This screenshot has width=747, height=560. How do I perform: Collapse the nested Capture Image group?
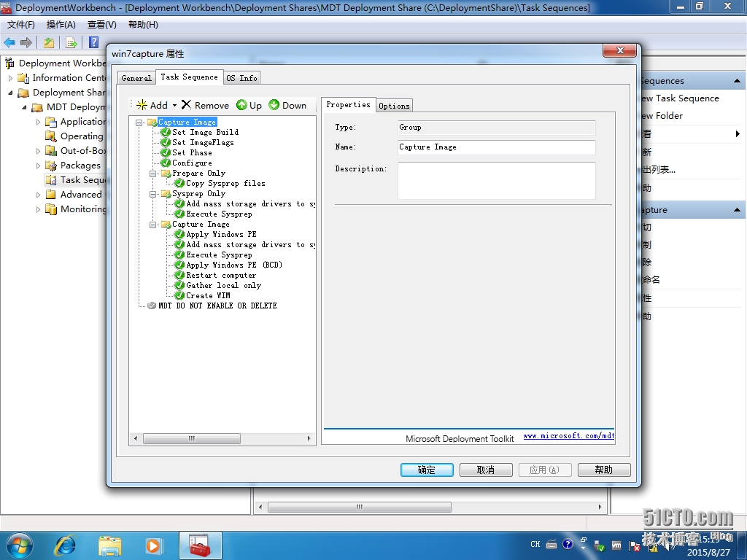(x=153, y=225)
